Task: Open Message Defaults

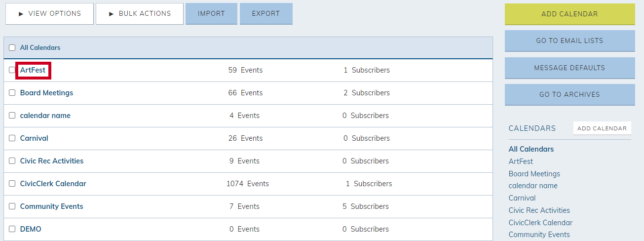Action: 569,68
